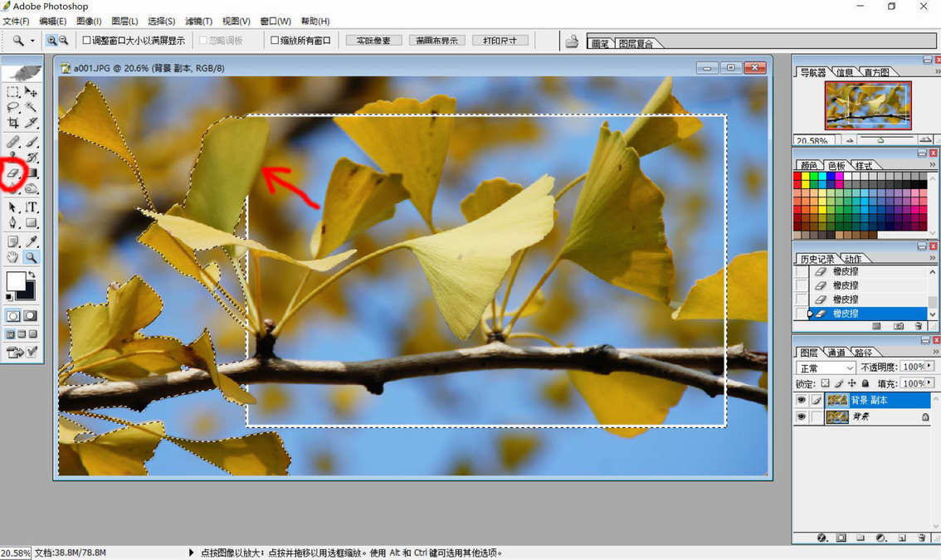
Task: Open the 填充 slider arrow
Action: point(929,382)
